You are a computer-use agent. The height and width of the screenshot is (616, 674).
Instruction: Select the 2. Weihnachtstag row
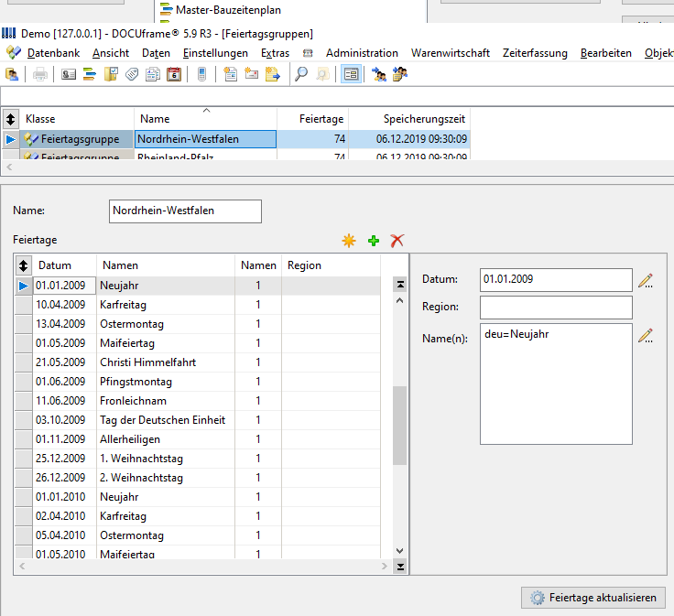(x=198, y=478)
